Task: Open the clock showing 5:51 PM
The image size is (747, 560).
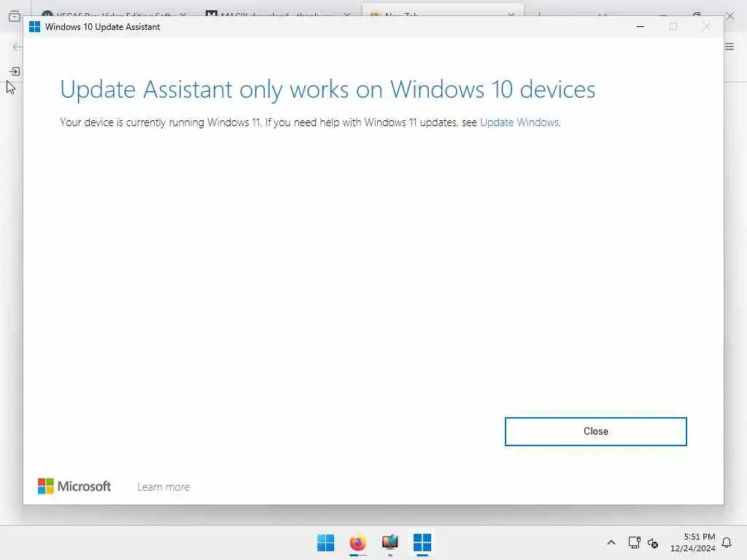Action: (x=693, y=542)
